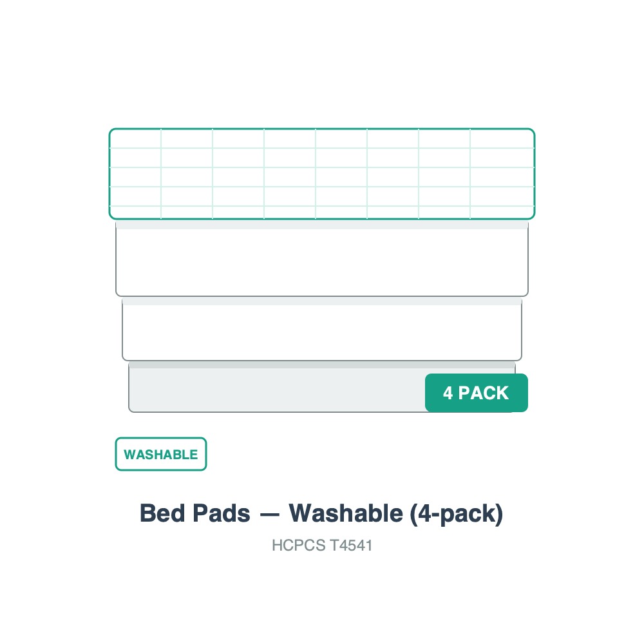Click the light gray shadow strip under the quilted pad

pyautogui.click(x=322, y=225)
